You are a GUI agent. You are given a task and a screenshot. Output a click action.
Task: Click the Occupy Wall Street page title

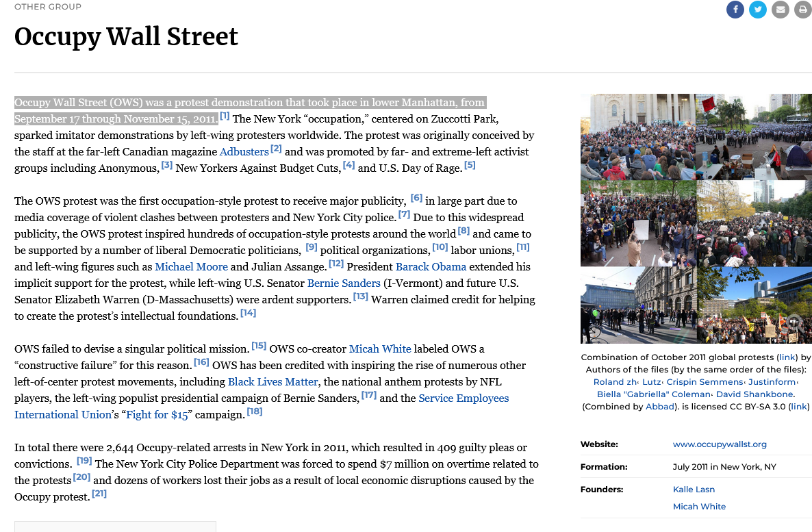[126, 37]
